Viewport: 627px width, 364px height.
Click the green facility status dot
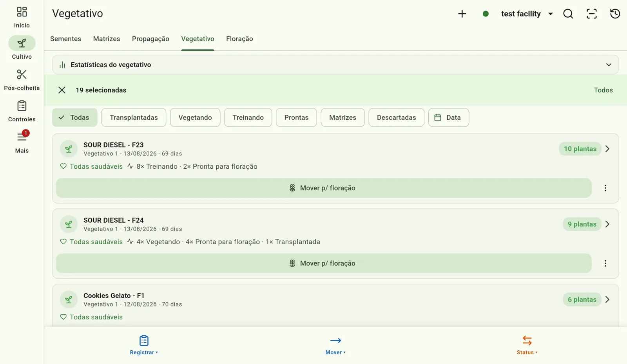(x=486, y=14)
